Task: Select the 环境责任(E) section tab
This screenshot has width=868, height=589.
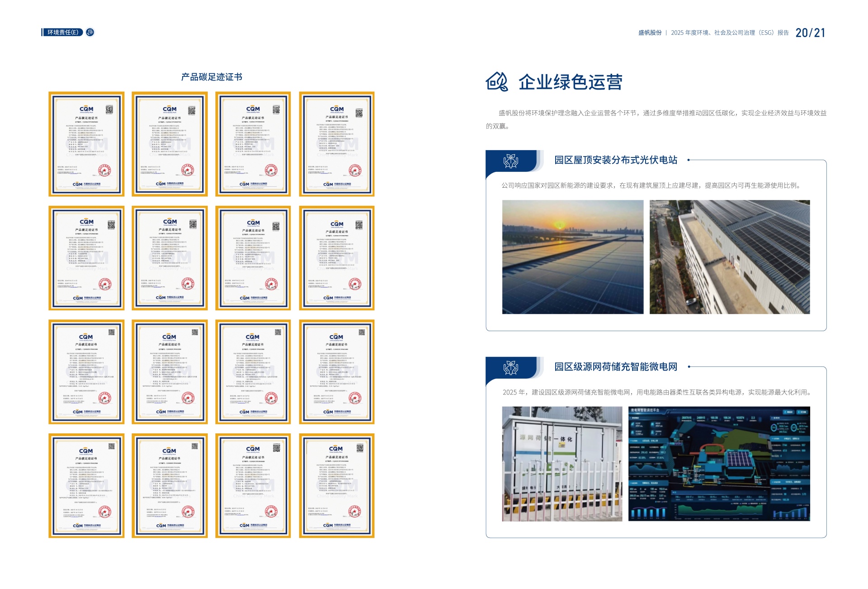Action: [63, 32]
